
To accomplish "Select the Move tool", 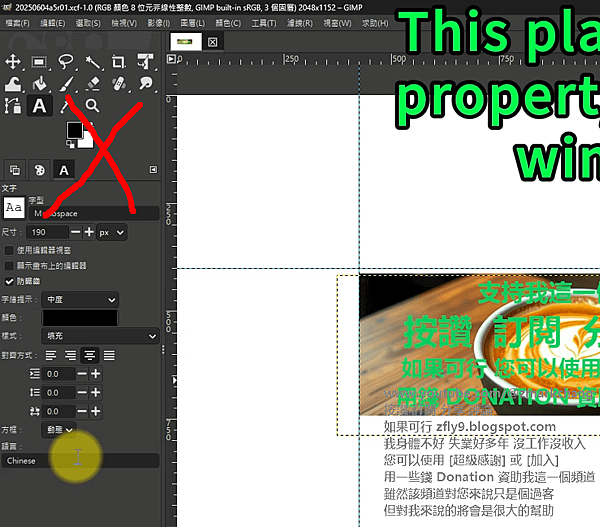I will pos(13,62).
